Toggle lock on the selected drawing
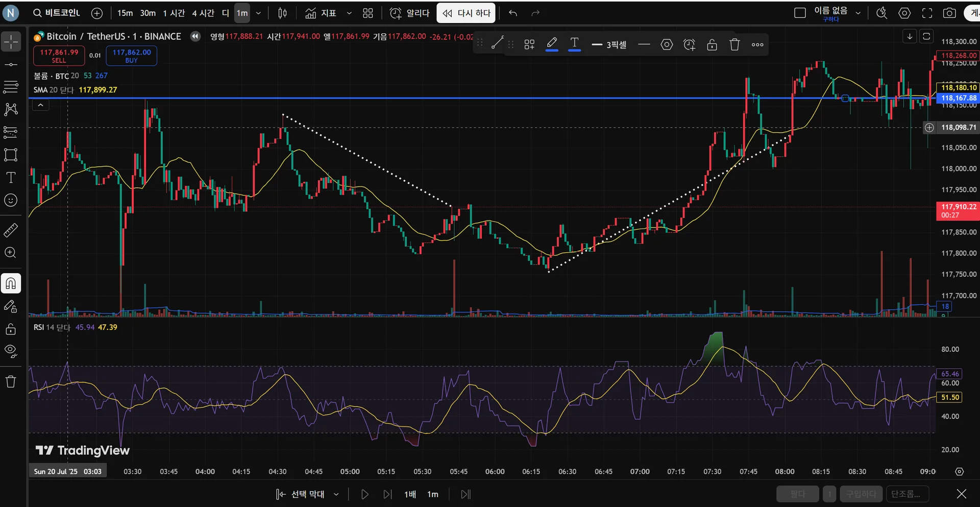 [712, 45]
